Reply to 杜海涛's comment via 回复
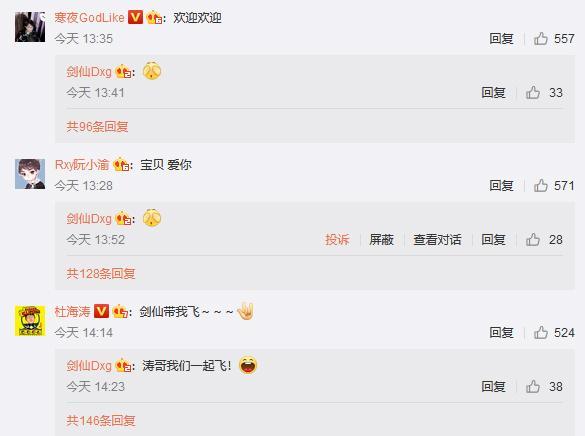 pos(501,332)
